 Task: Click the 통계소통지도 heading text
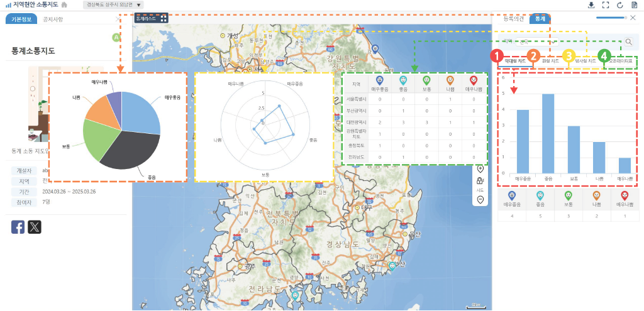pyautogui.click(x=33, y=51)
